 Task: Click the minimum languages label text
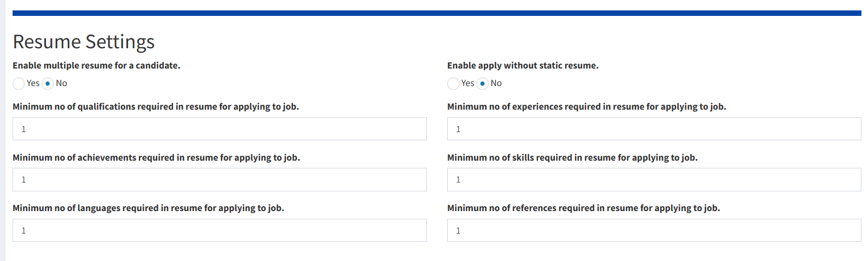[148, 208]
